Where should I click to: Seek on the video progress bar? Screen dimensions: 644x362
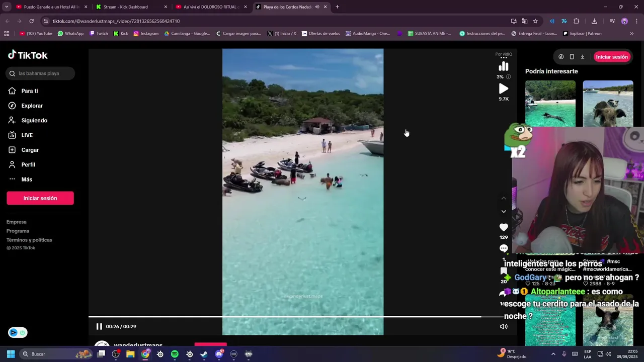(296, 317)
